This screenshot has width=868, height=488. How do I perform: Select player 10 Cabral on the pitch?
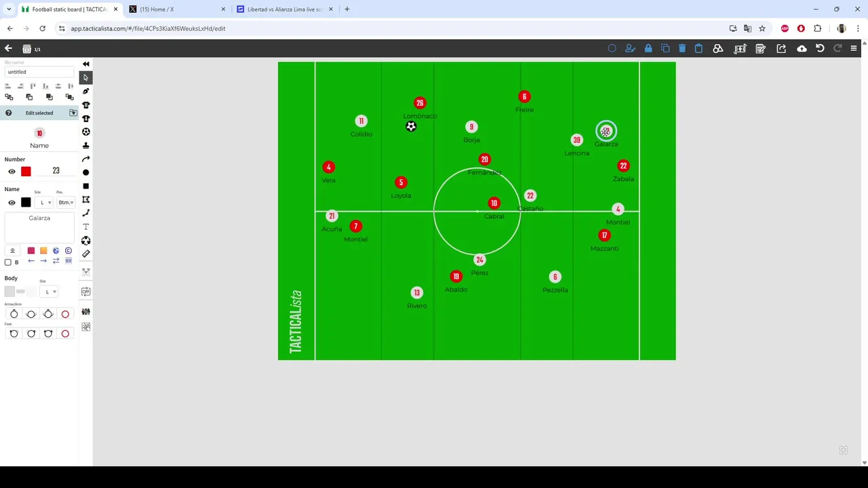point(494,203)
